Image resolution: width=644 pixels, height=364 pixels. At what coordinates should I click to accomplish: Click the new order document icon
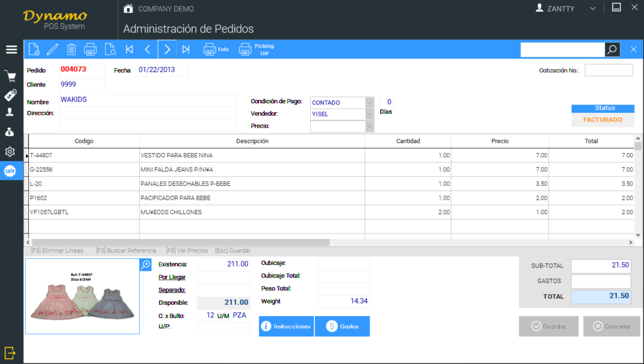pyautogui.click(x=34, y=49)
